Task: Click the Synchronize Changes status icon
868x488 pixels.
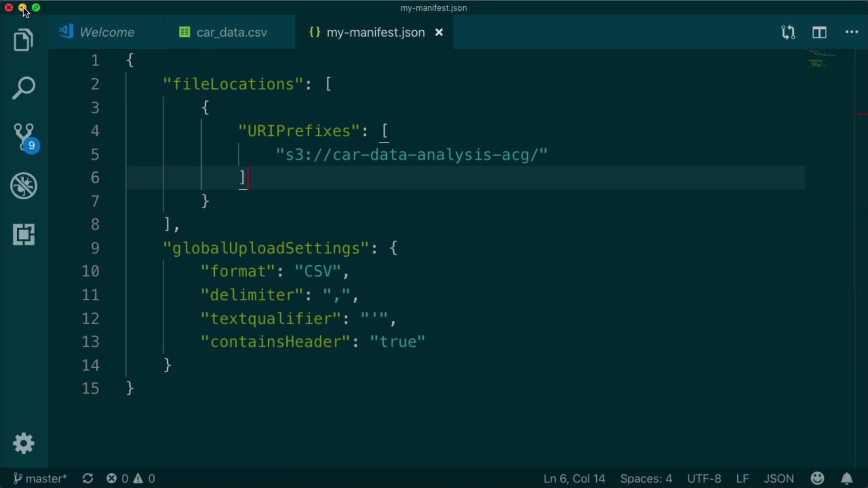Action: click(x=88, y=479)
